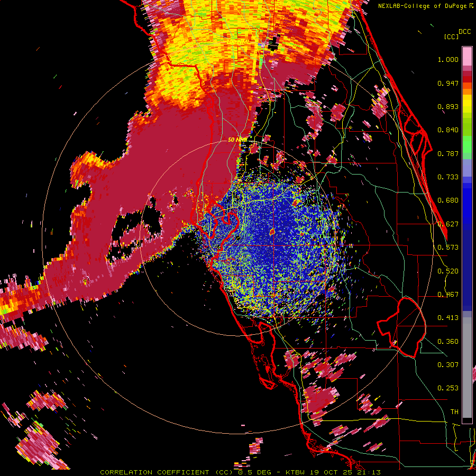Click the 0.947 scale value

(x=448, y=83)
